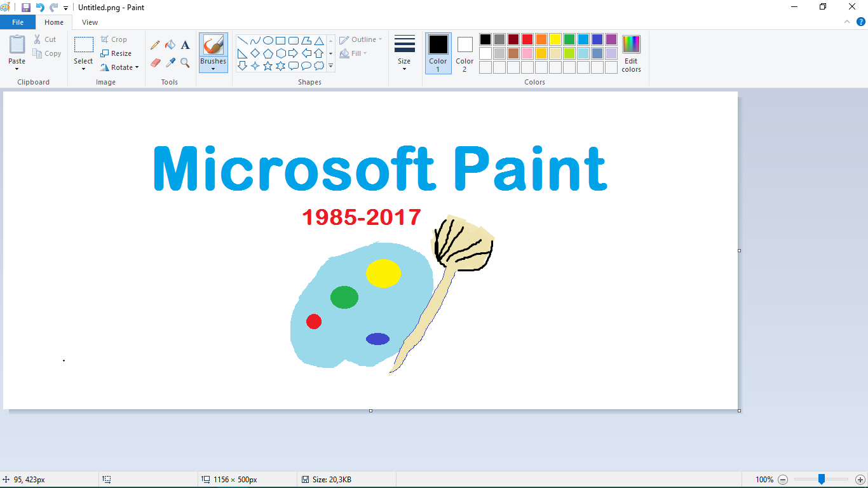Select the Fill with color bucket tool
868x488 pixels.
point(170,45)
